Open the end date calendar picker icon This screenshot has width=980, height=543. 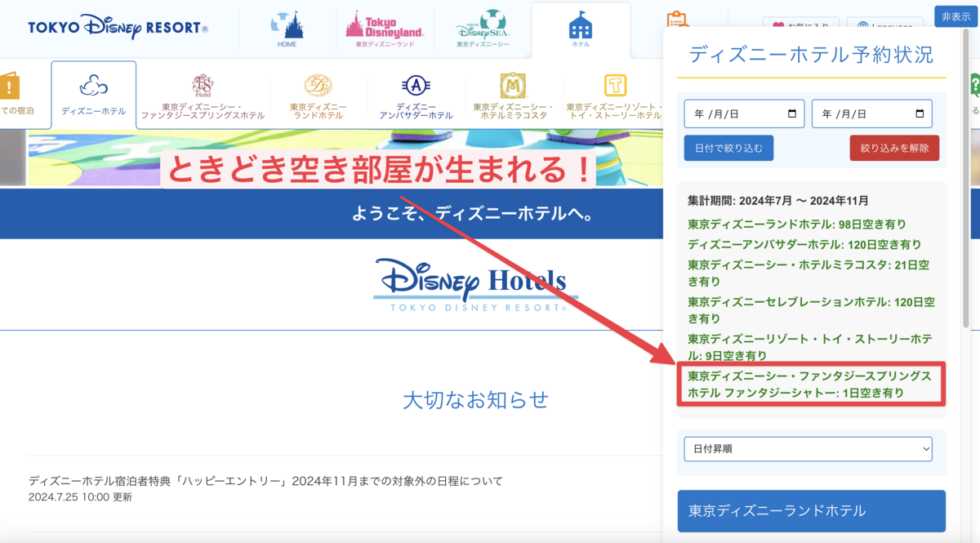(920, 114)
